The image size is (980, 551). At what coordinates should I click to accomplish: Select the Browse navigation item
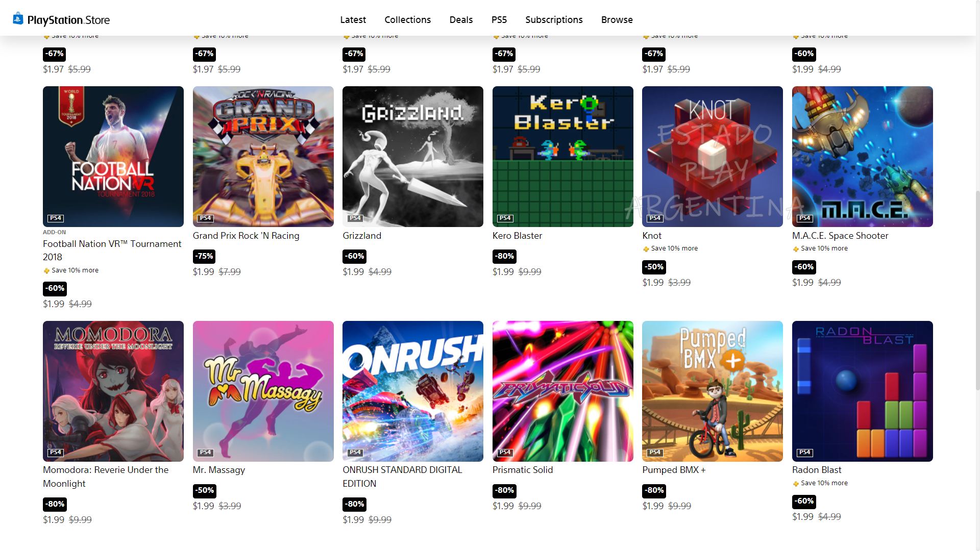(617, 19)
